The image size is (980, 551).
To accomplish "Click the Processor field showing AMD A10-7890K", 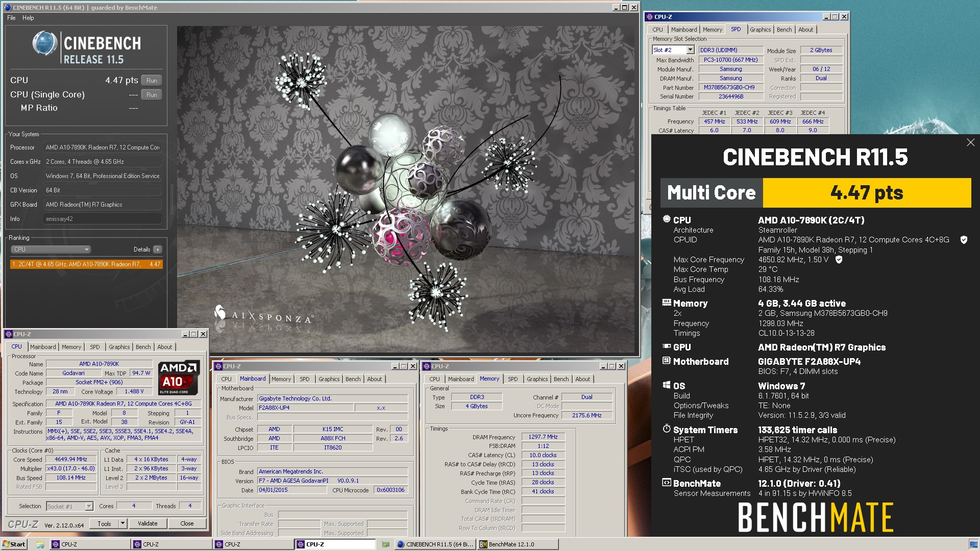I will coord(103,147).
